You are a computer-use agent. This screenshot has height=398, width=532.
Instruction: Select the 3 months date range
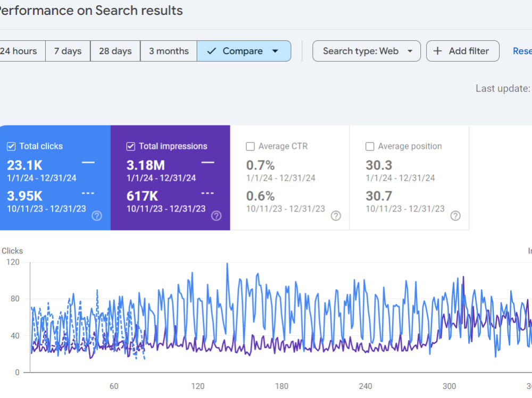click(x=169, y=51)
